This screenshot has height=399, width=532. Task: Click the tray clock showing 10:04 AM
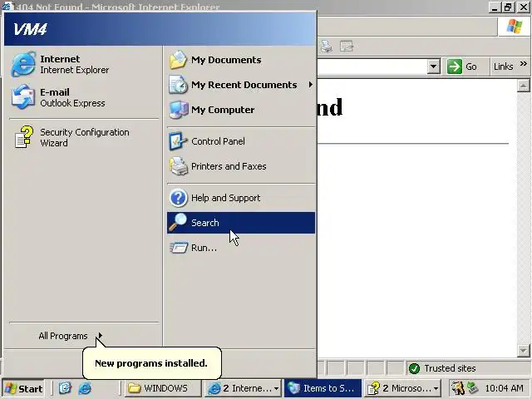click(504, 388)
